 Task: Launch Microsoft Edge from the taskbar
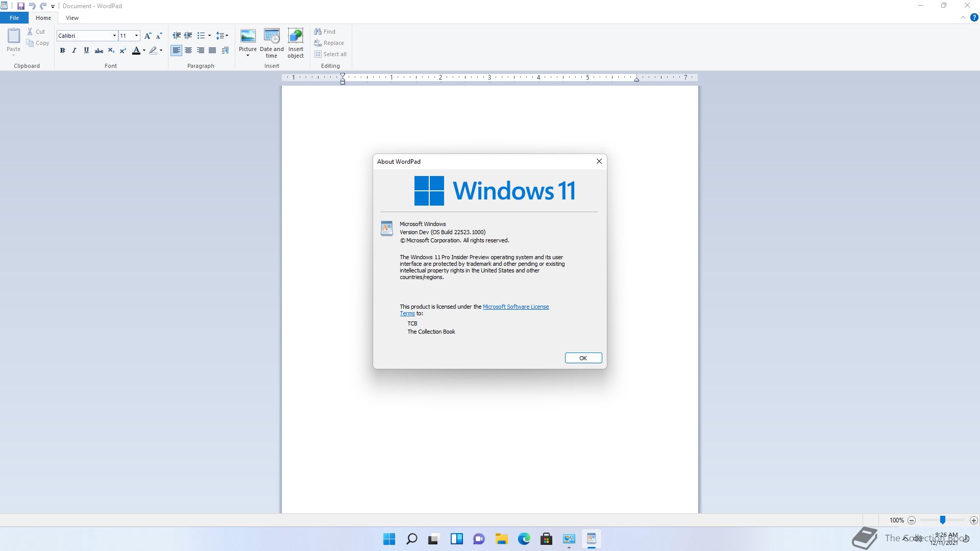pos(524,539)
